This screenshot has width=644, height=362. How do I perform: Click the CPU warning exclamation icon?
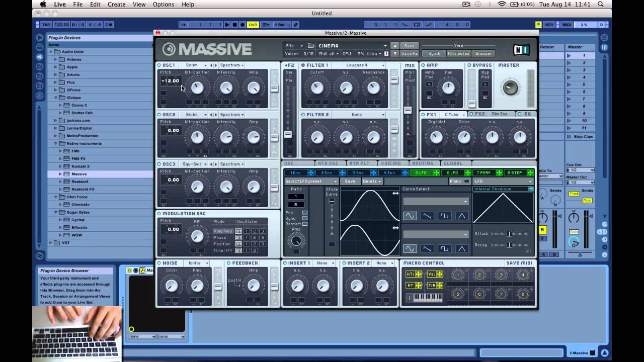pos(386,53)
